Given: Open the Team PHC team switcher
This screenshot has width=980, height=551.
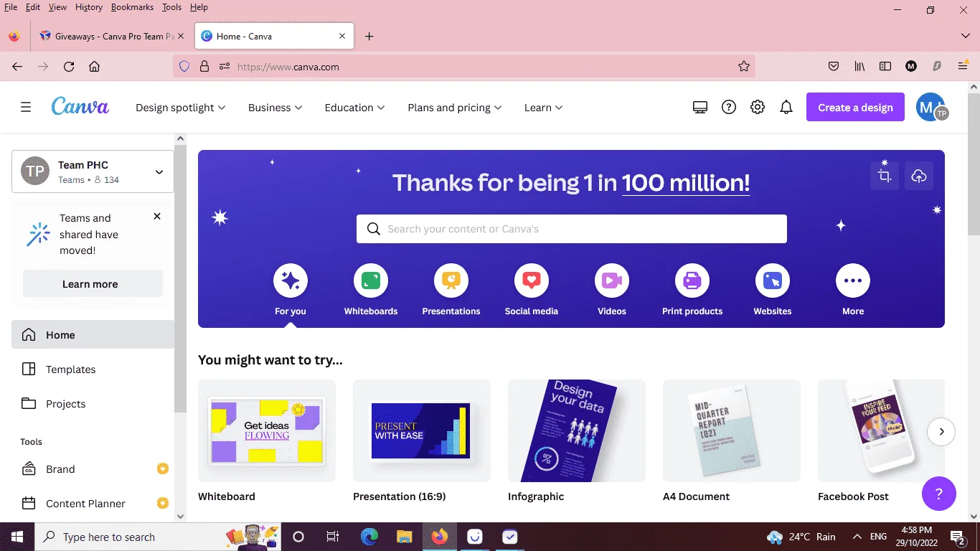Looking at the screenshot, I should click(93, 171).
